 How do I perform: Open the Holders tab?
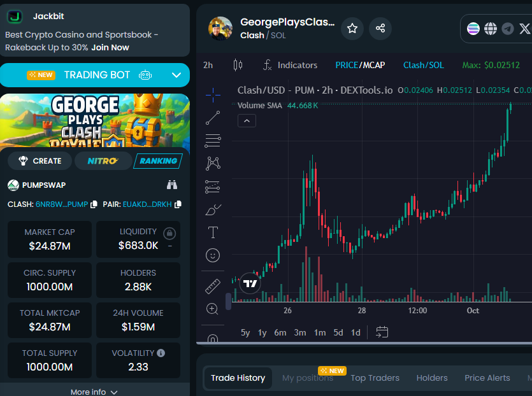[432, 378]
